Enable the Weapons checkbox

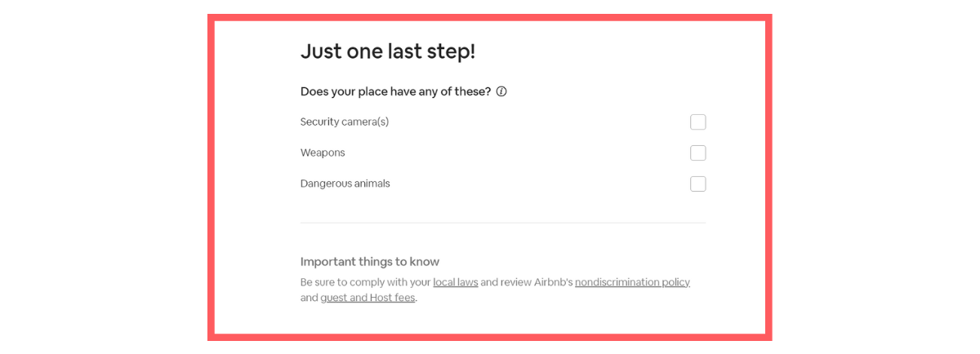click(x=698, y=153)
